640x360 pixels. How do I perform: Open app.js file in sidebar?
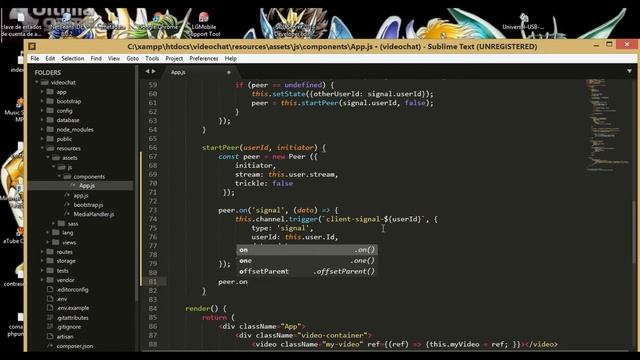click(81, 196)
